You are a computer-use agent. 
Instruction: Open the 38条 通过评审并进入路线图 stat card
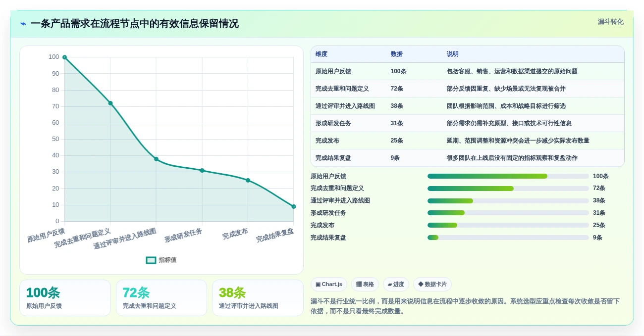(258, 298)
